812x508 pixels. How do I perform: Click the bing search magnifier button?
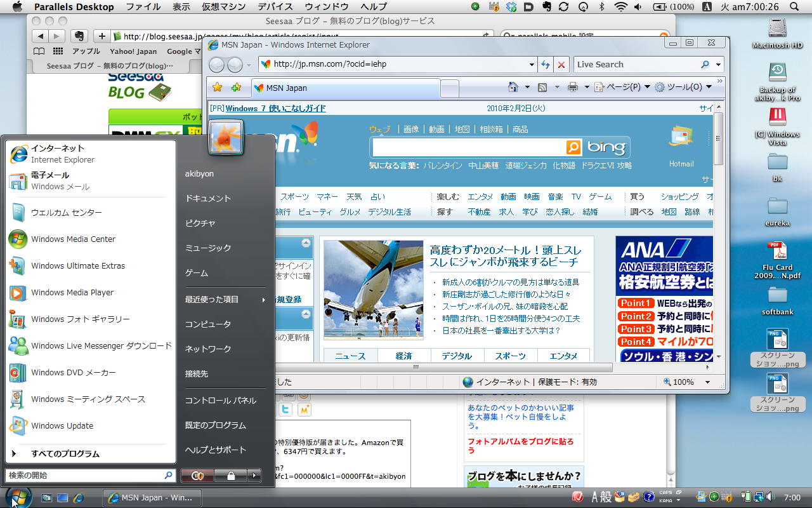573,147
